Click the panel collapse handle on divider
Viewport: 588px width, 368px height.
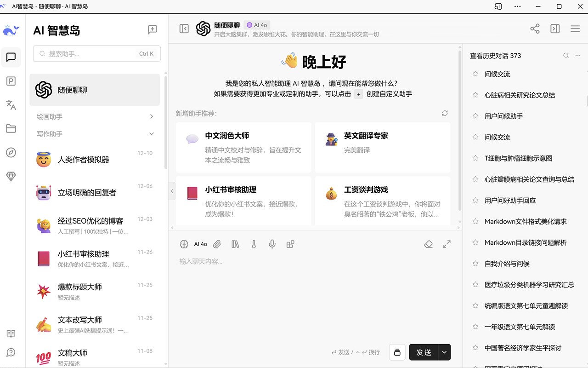172,191
